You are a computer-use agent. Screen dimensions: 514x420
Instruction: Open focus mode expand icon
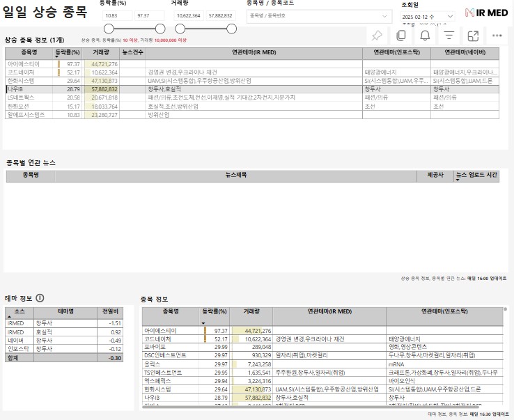(x=473, y=36)
